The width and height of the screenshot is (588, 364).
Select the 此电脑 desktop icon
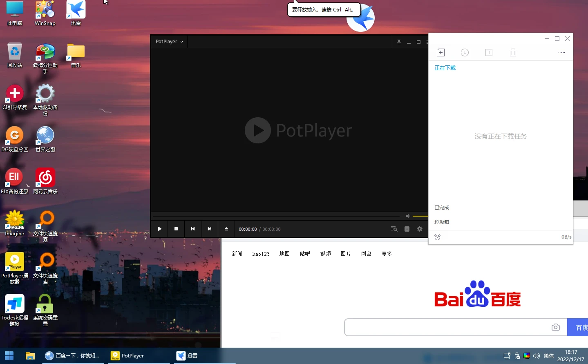click(x=15, y=13)
